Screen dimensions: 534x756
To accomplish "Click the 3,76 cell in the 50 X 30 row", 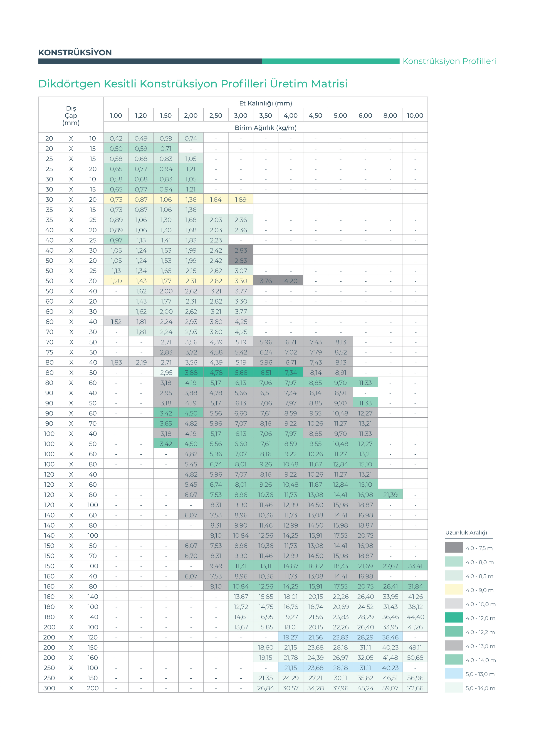I will (266, 281).
